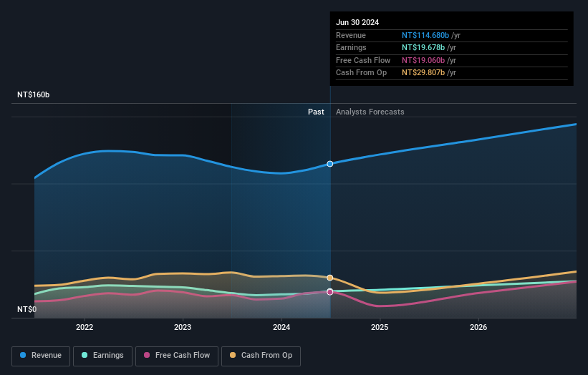Click the NT$19.060b free cash flow value

coord(423,60)
